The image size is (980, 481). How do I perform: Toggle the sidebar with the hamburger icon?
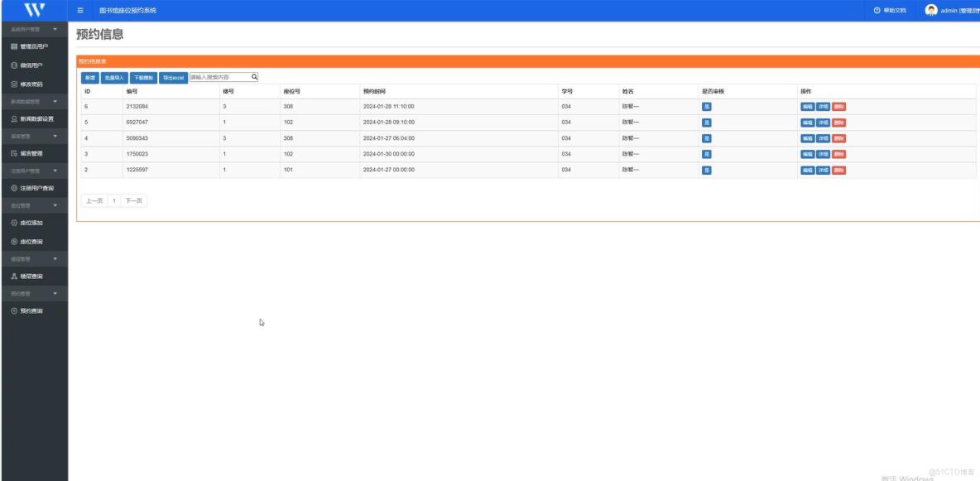80,11
